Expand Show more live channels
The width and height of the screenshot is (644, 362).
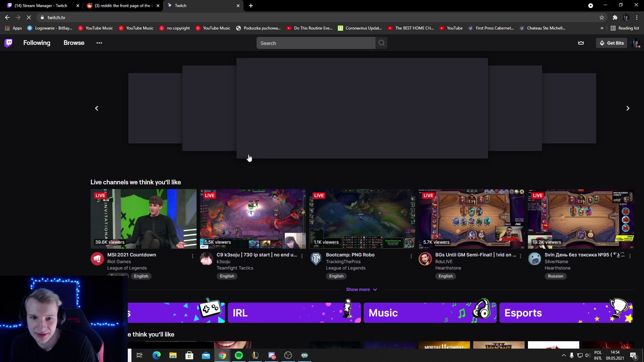pos(362,290)
